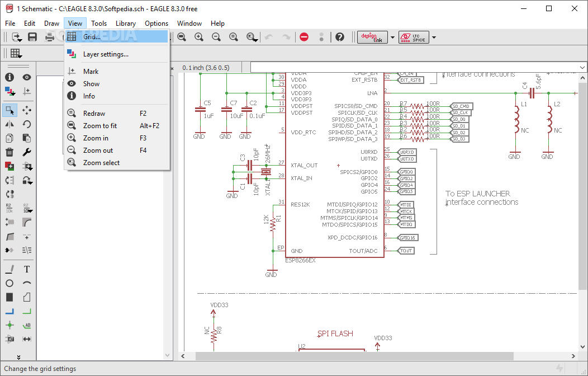
Task: Select the Copy tool in left toolbar
Action: pyautogui.click(x=10, y=138)
